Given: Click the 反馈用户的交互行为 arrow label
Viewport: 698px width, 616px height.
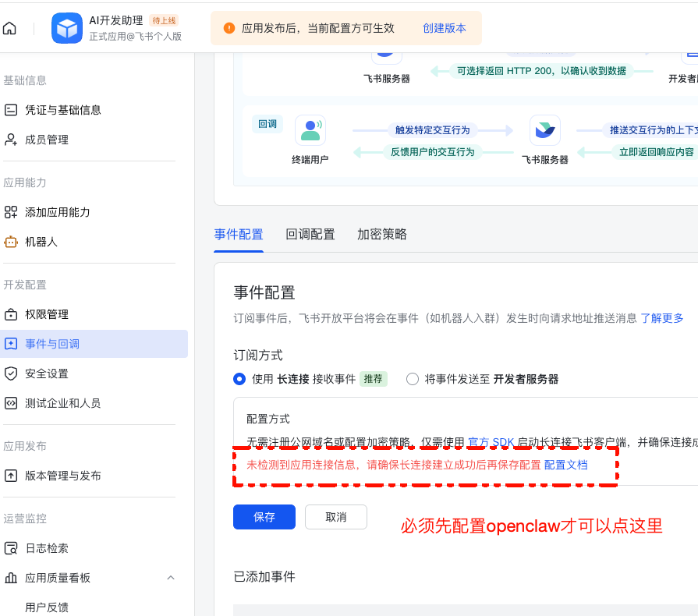Looking at the screenshot, I should coord(432,152).
